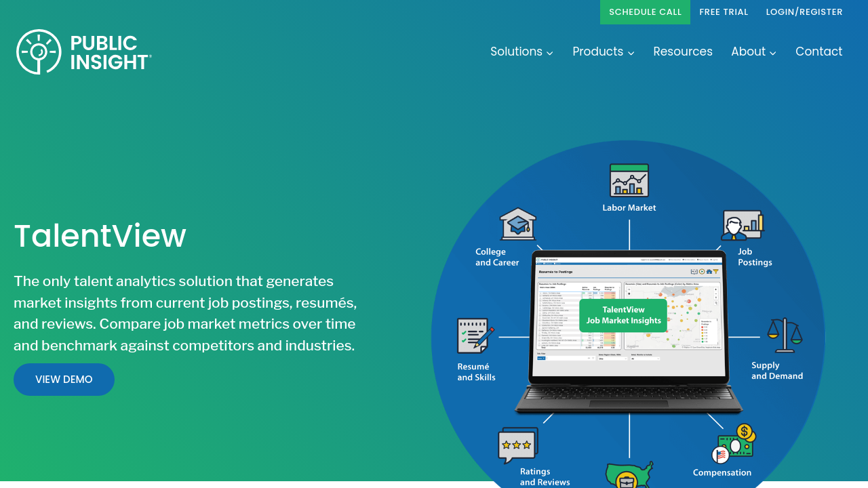Click the Ratings and Reviews stars icon
This screenshot has height=488, width=868.
[518, 445]
